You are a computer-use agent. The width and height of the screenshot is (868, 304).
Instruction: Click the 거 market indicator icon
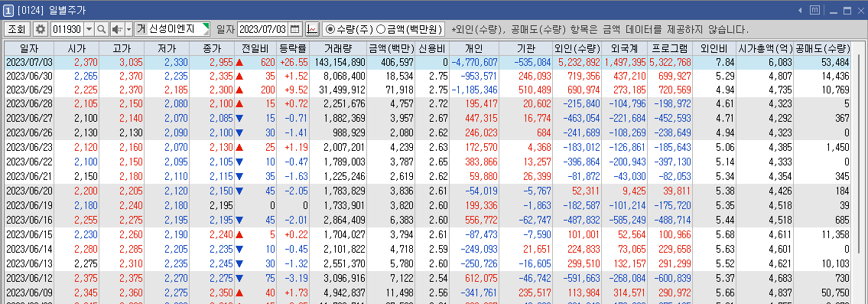(141, 29)
